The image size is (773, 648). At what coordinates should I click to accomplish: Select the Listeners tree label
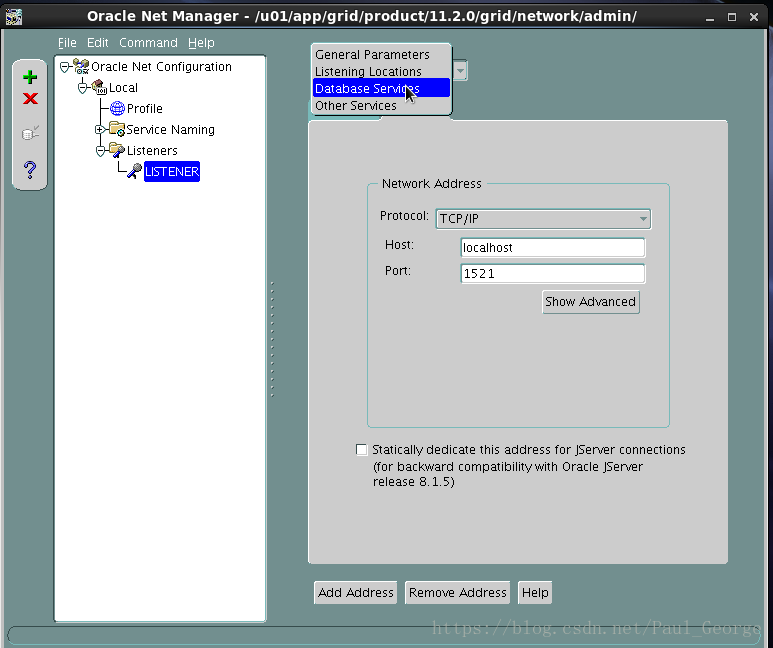point(152,150)
